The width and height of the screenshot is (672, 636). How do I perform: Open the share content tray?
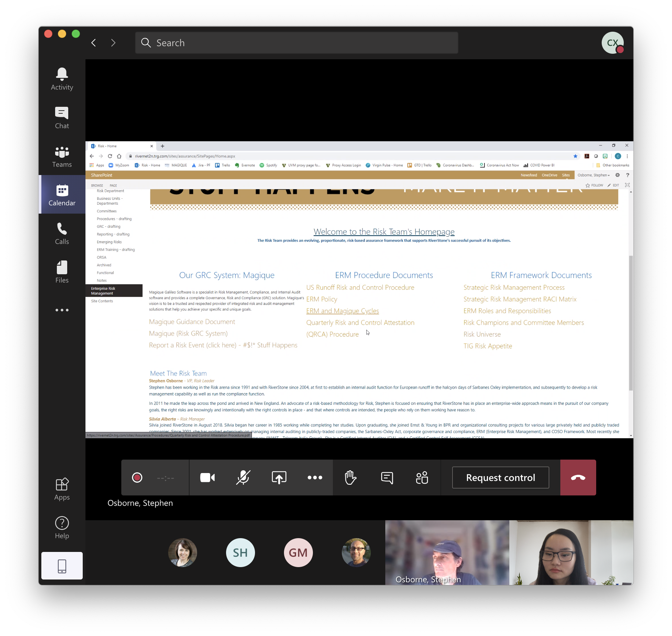(279, 478)
